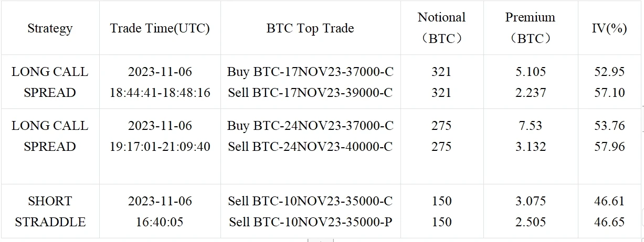Click the Sell BTC-17NOV23-39000-C trade text

click(x=310, y=93)
